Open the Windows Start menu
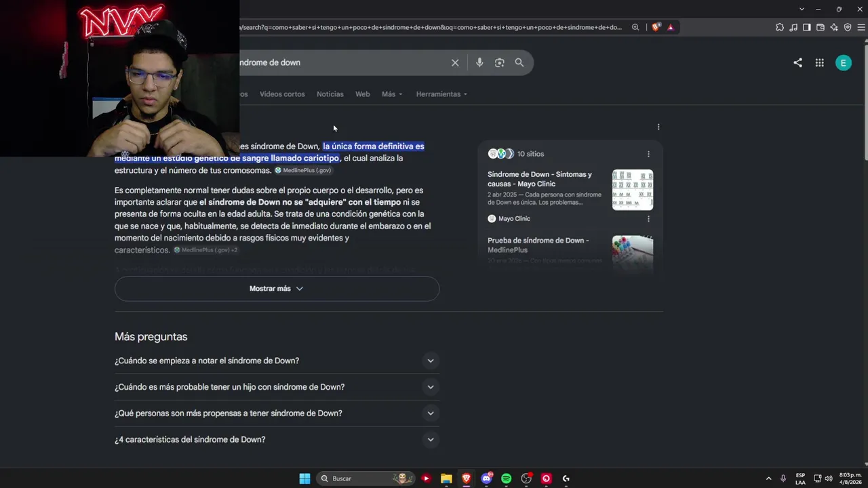868x488 pixels. [305, 479]
